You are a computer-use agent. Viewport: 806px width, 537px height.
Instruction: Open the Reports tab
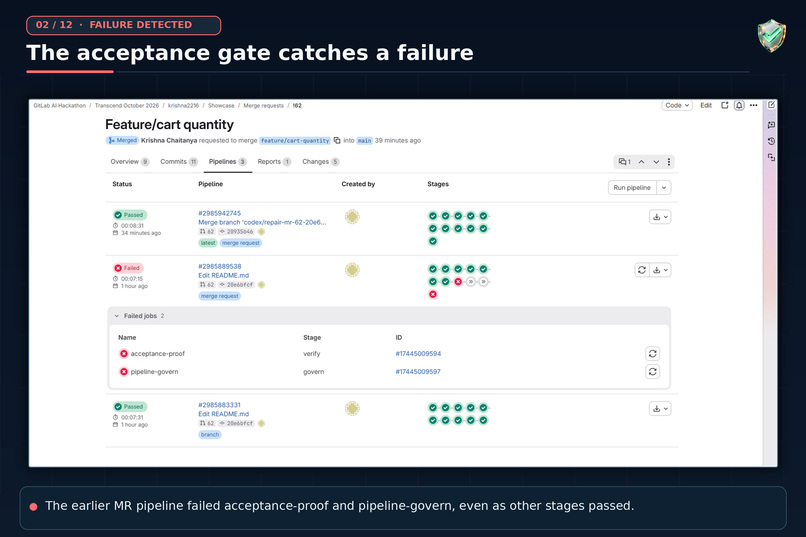pyautogui.click(x=274, y=162)
